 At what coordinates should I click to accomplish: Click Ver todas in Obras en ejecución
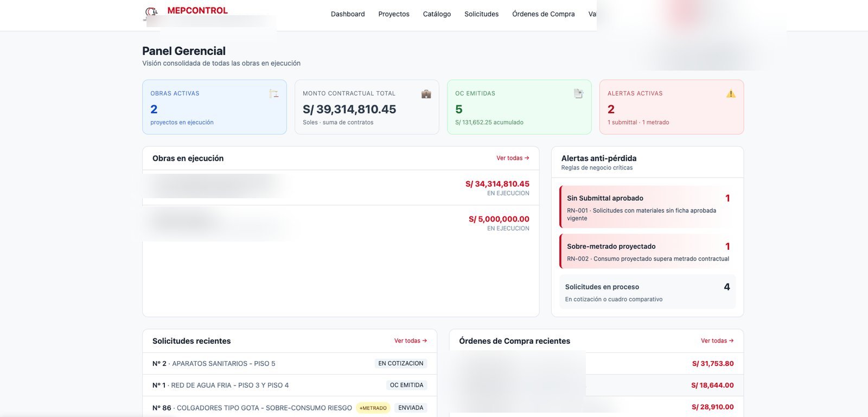point(513,158)
